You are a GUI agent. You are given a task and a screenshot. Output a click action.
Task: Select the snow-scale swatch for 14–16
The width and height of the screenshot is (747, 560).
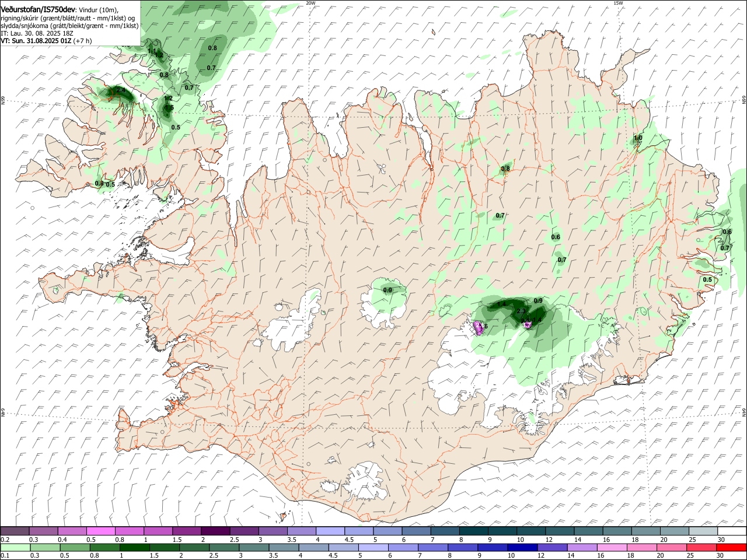tap(588, 531)
